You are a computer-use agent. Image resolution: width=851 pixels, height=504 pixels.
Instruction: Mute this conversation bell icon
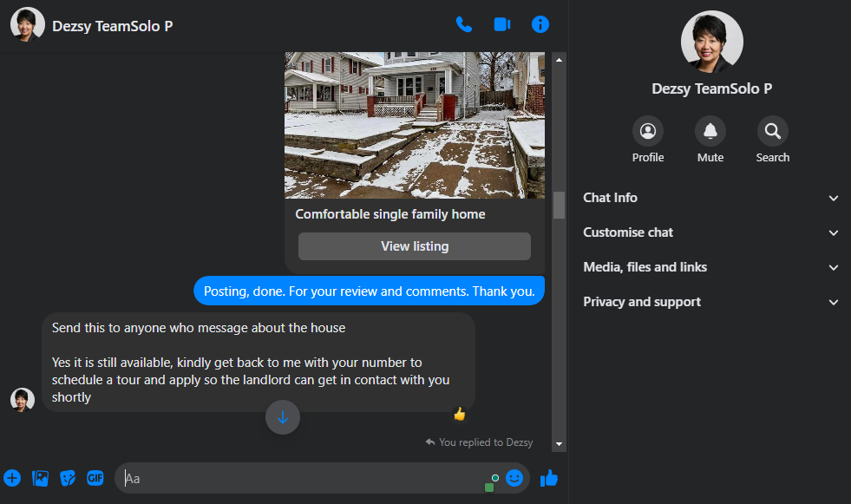click(x=710, y=131)
